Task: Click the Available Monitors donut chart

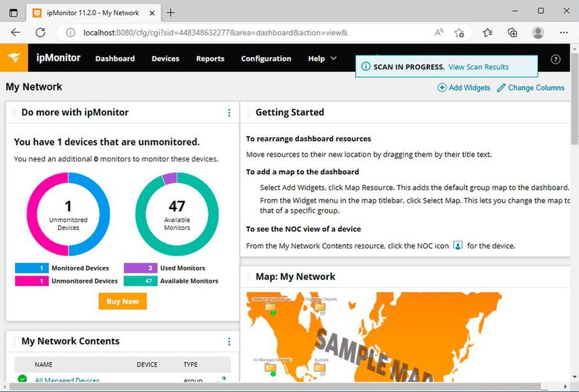Action: coord(177,214)
